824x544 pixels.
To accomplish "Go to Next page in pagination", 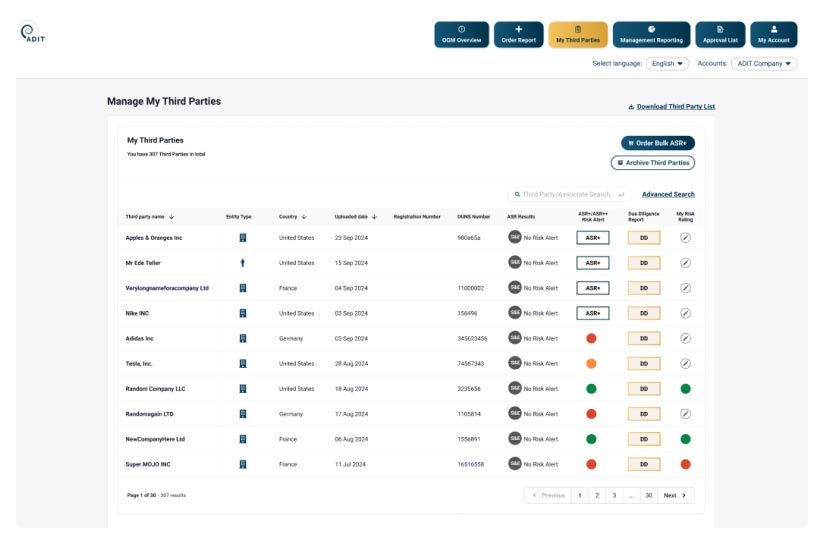I will pos(676,495).
